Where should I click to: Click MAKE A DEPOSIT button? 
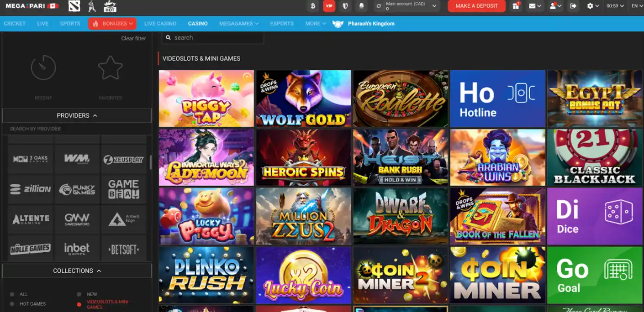click(x=476, y=6)
